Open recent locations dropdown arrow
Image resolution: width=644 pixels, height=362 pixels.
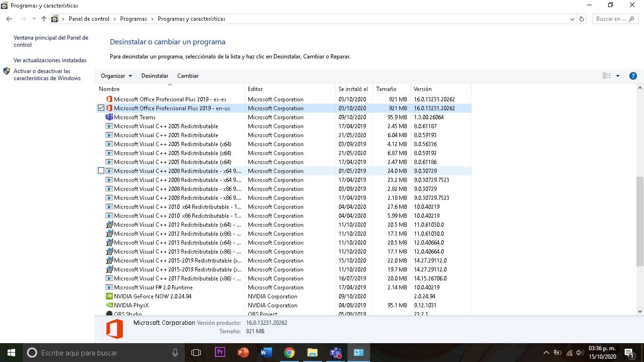click(34, 19)
